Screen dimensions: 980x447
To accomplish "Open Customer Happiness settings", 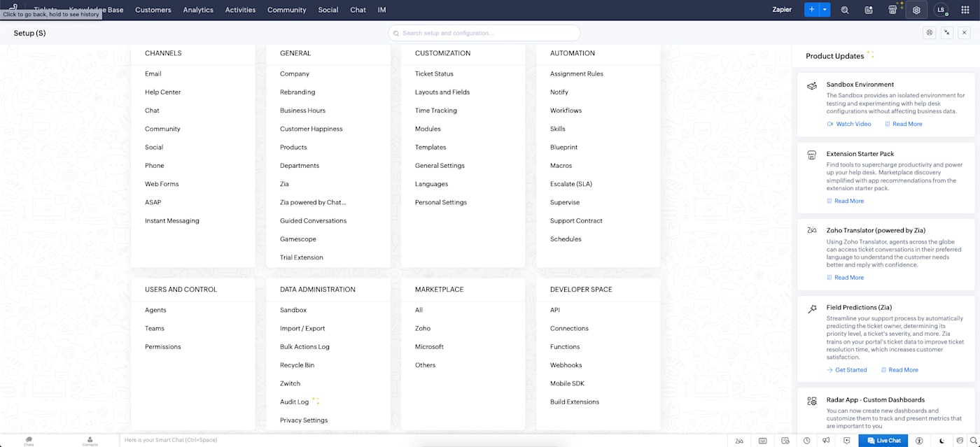I will (x=311, y=129).
